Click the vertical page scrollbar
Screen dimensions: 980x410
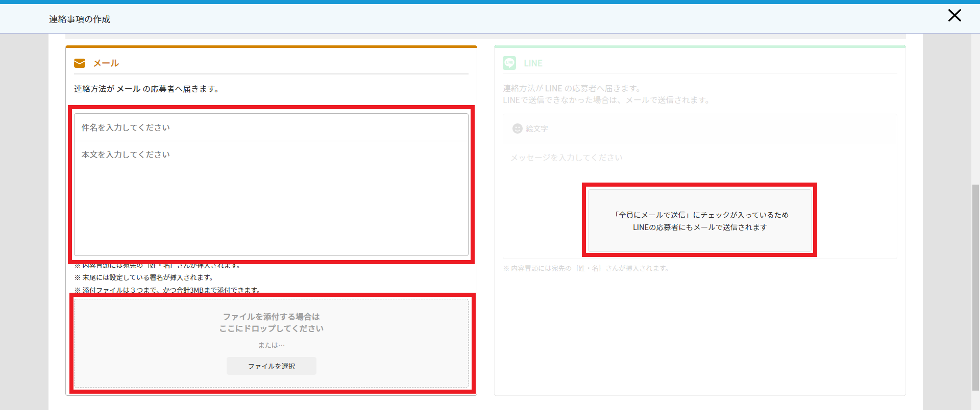pos(975,286)
